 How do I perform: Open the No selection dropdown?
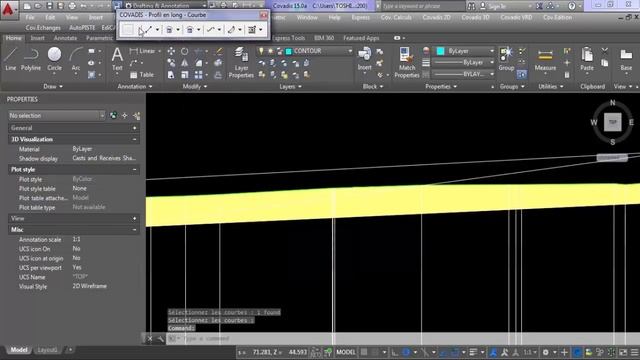point(57,116)
